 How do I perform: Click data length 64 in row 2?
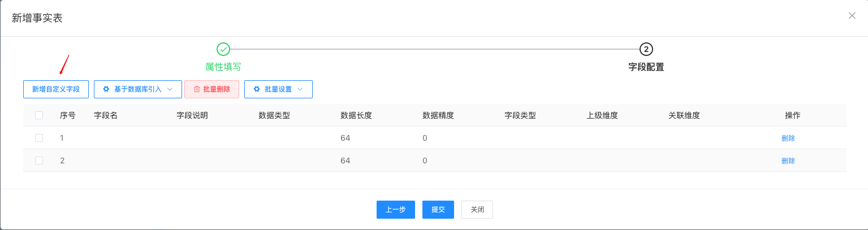pyautogui.click(x=346, y=160)
